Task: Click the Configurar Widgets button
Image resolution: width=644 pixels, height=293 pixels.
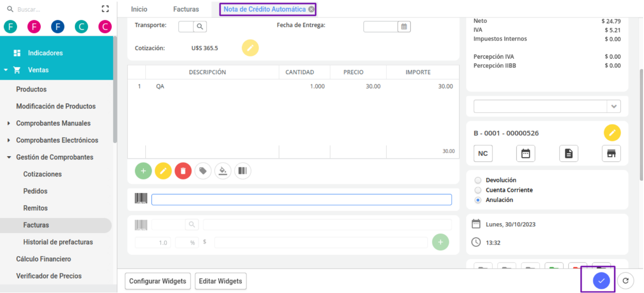Action: [158, 281]
